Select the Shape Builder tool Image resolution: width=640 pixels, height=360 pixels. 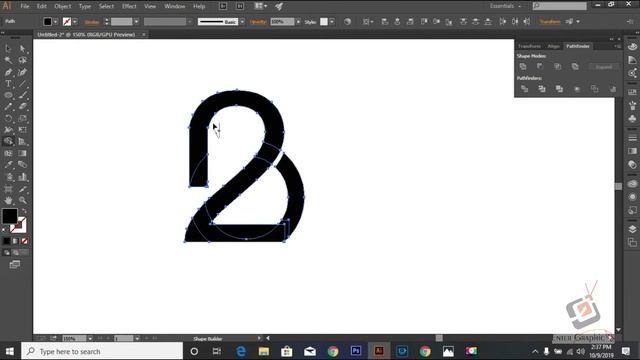coord(8,142)
